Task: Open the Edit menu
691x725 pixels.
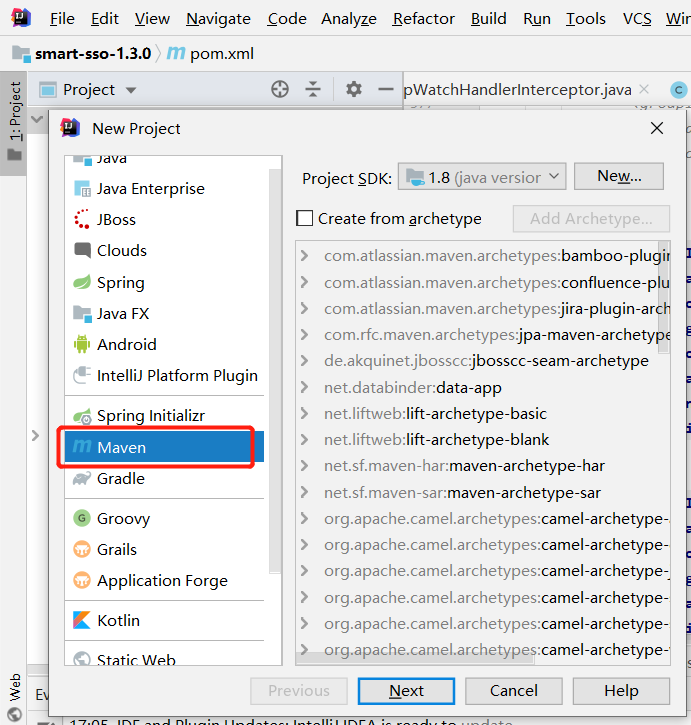Action: pyautogui.click(x=105, y=18)
